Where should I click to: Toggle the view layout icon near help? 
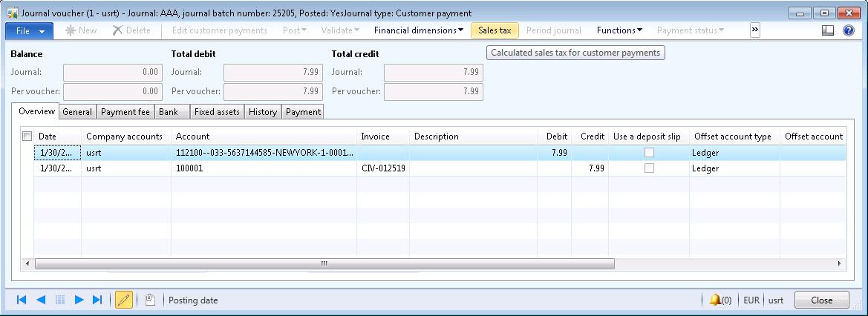(828, 30)
